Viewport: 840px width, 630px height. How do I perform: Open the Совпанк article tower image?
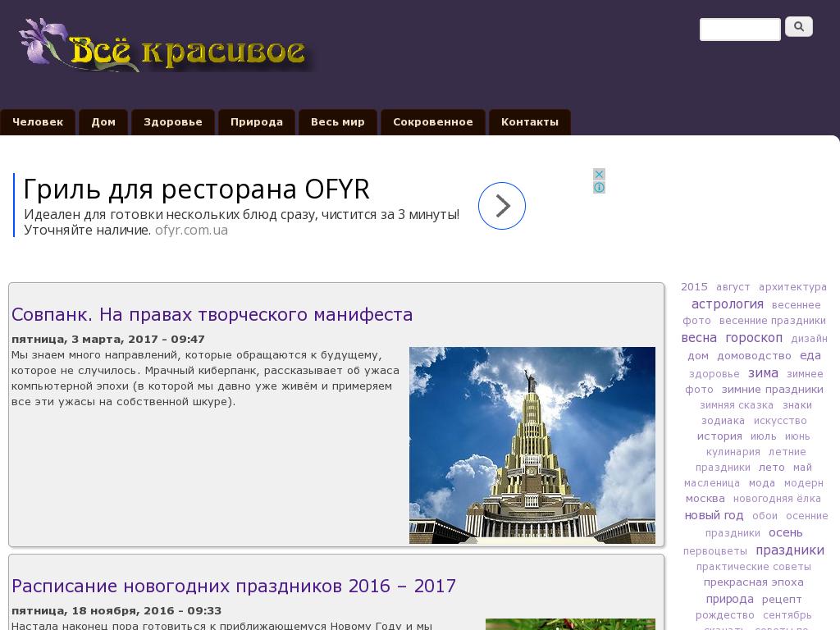pos(532,445)
